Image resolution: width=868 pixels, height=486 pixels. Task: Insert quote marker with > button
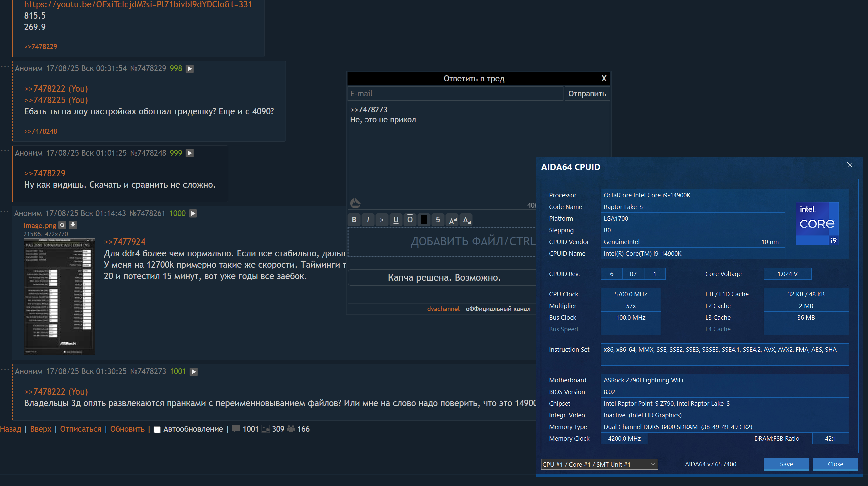[382, 220]
